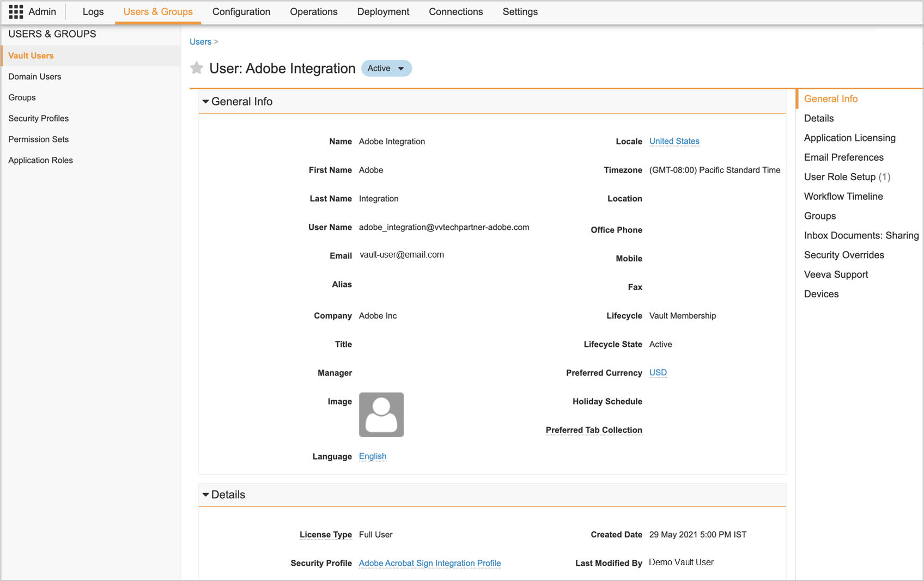Jump to Details in right navigation
Image resolution: width=924 pixels, height=581 pixels.
(819, 118)
